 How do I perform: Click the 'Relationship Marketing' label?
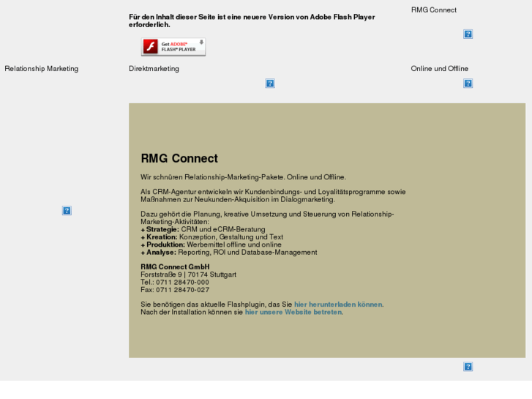click(42, 69)
